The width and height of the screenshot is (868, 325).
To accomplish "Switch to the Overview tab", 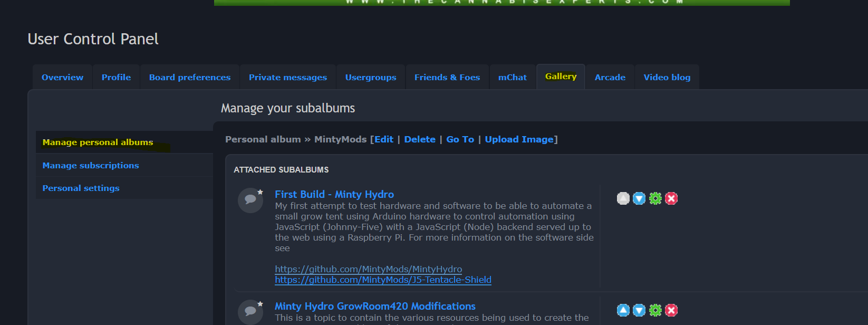I will 62,77.
